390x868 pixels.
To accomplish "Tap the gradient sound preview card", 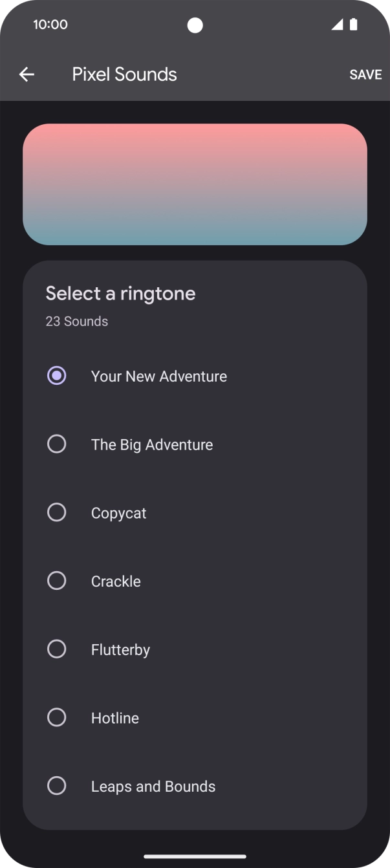I will [x=195, y=184].
